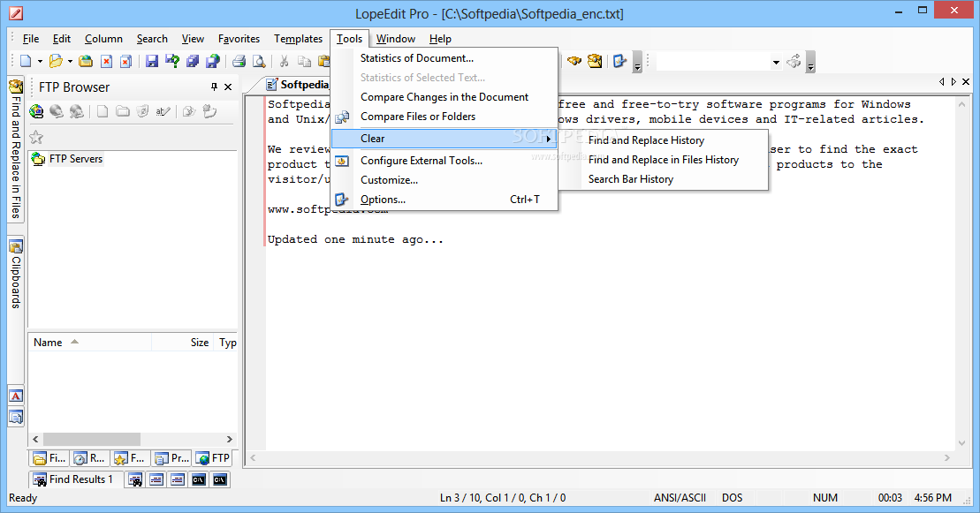Click the Cut scissors icon
Screen dimensions: 980x513
tap(284, 61)
